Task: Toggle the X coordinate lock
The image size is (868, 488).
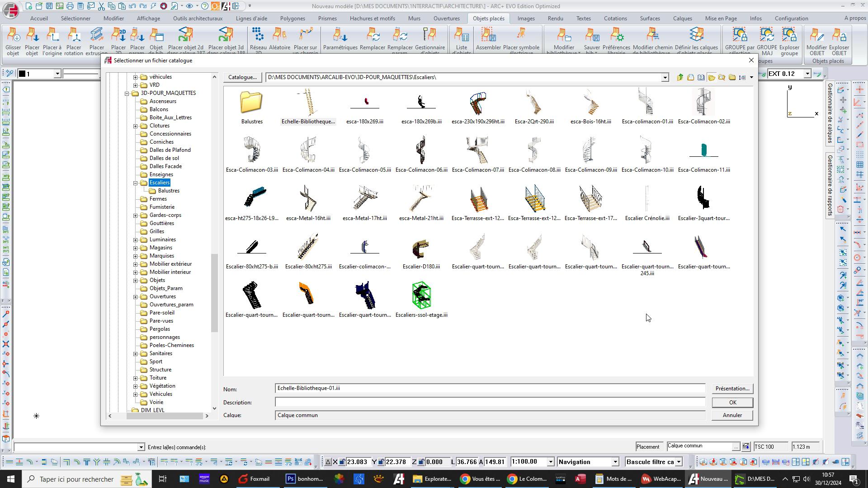Action: [342, 462]
